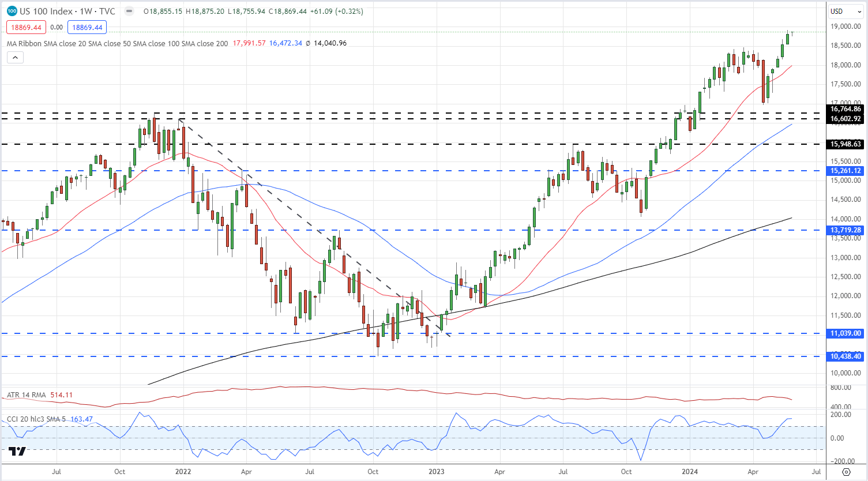Click the open value O18,855.15
The image size is (868, 481).
(x=163, y=11)
